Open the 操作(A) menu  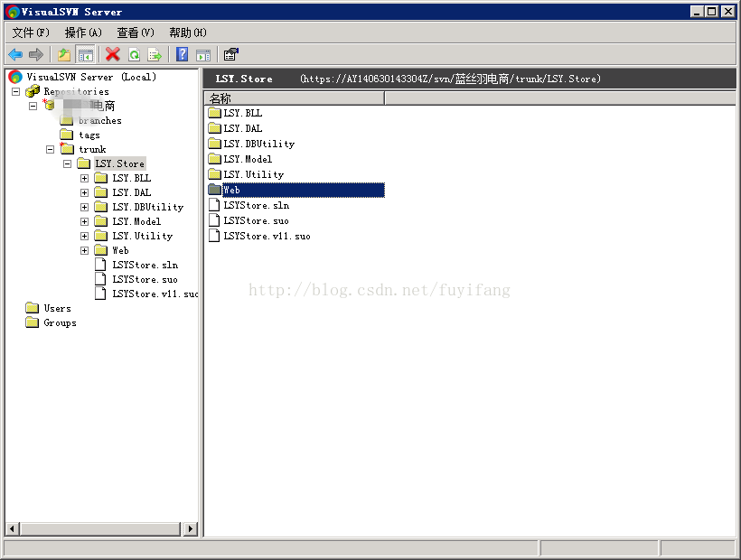83,33
